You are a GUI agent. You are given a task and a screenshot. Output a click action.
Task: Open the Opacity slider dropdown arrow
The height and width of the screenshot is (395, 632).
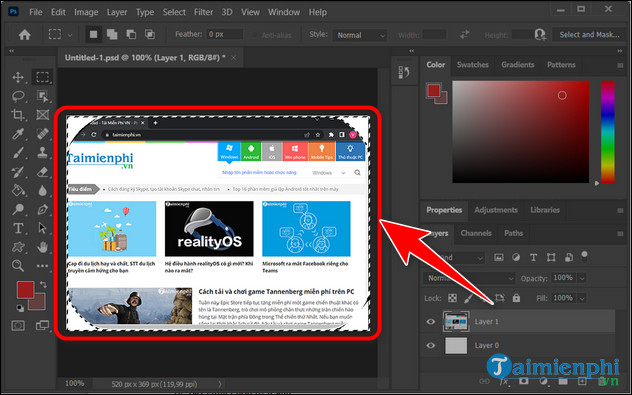pyautogui.click(x=582, y=278)
